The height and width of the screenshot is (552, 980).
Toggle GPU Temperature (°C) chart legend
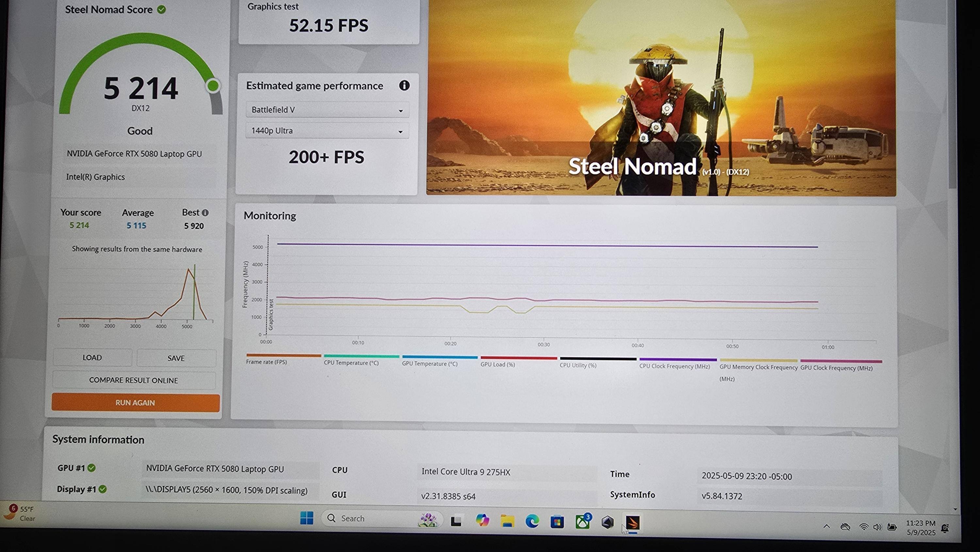pos(430,363)
